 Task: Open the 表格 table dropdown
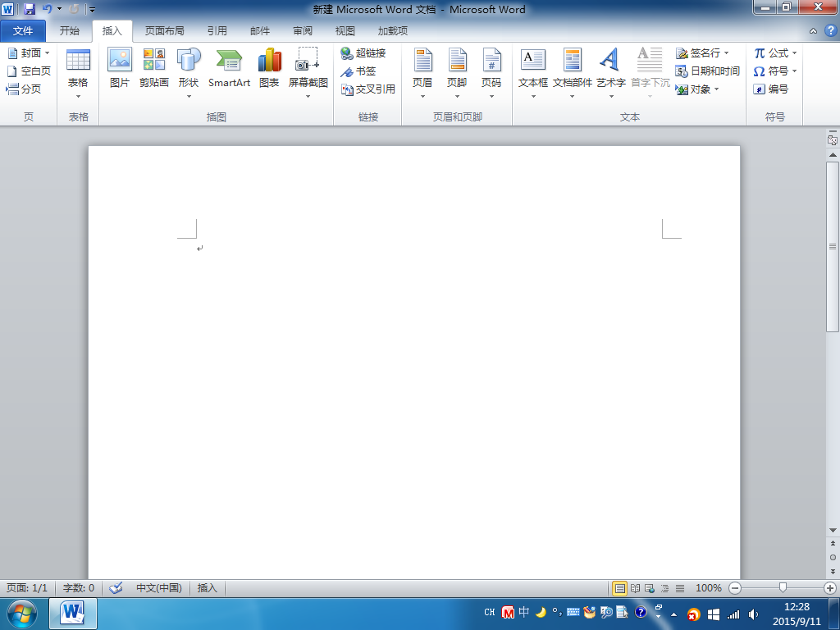point(78,73)
